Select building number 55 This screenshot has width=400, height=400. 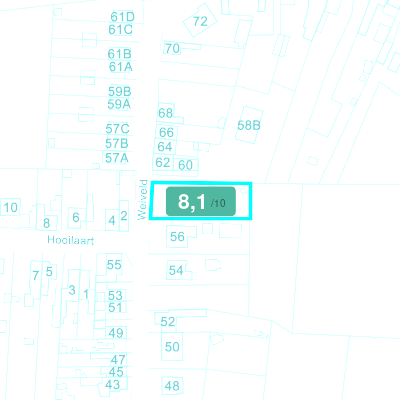pyautogui.click(x=114, y=265)
